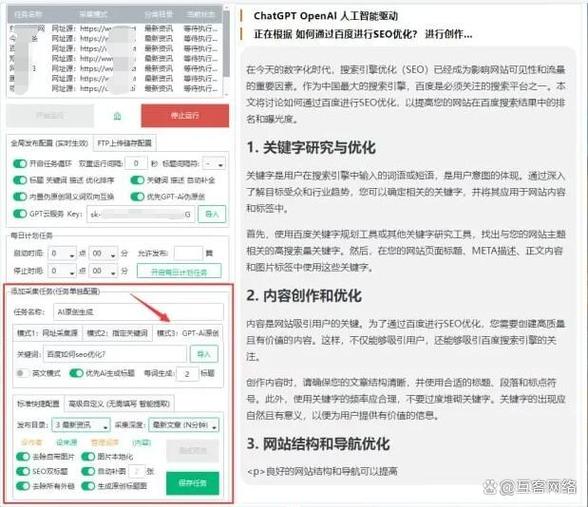Screen dimensions: 588x507
Task: Toggle the GPT云服务 Key switch
Action: (20, 214)
